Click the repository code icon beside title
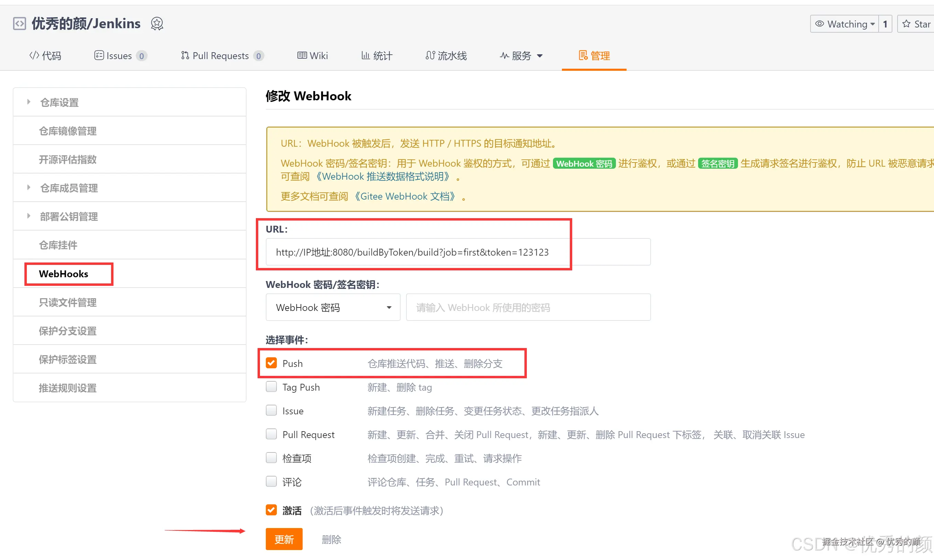 [x=19, y=23]
